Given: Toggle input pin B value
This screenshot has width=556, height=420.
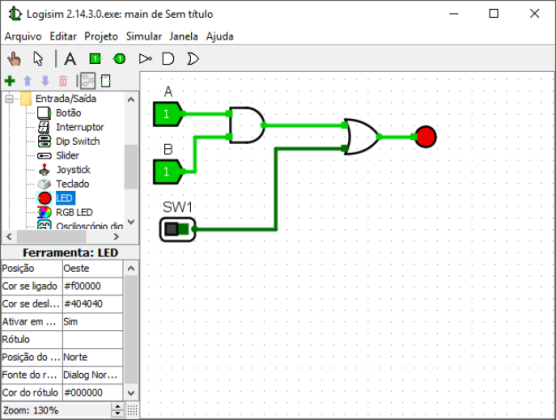Looking at the screenshot, I should pos(166,172).
